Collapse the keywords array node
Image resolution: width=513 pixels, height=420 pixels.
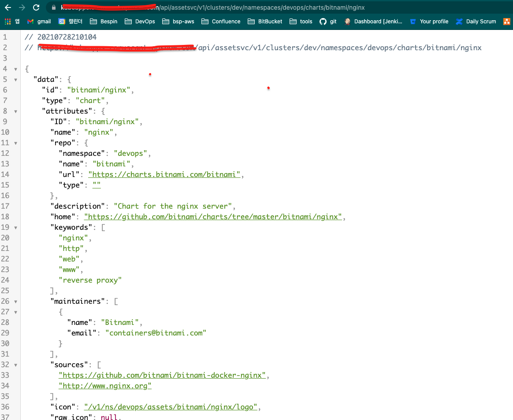pos(16,227)
